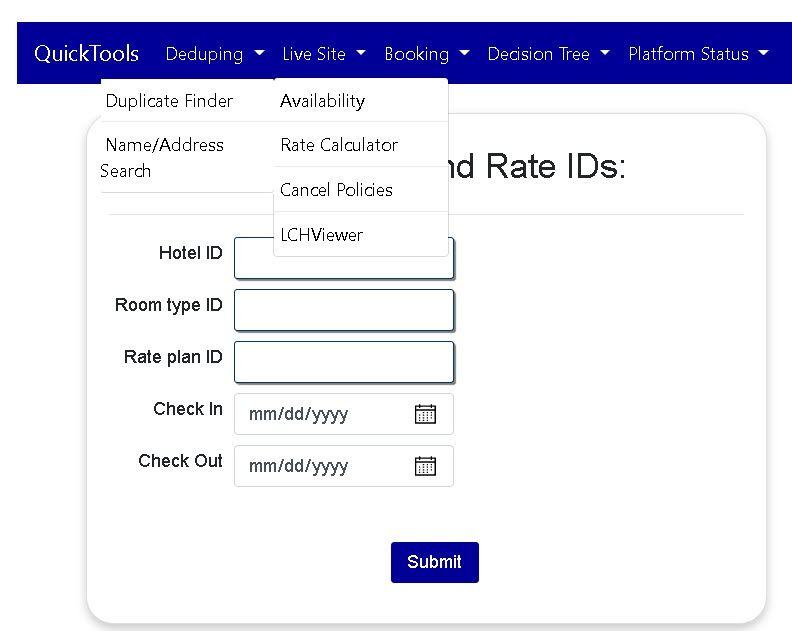Open the Platform Status dropdown
This screenshot has height=631, width=792.
(x=698, y=54)
